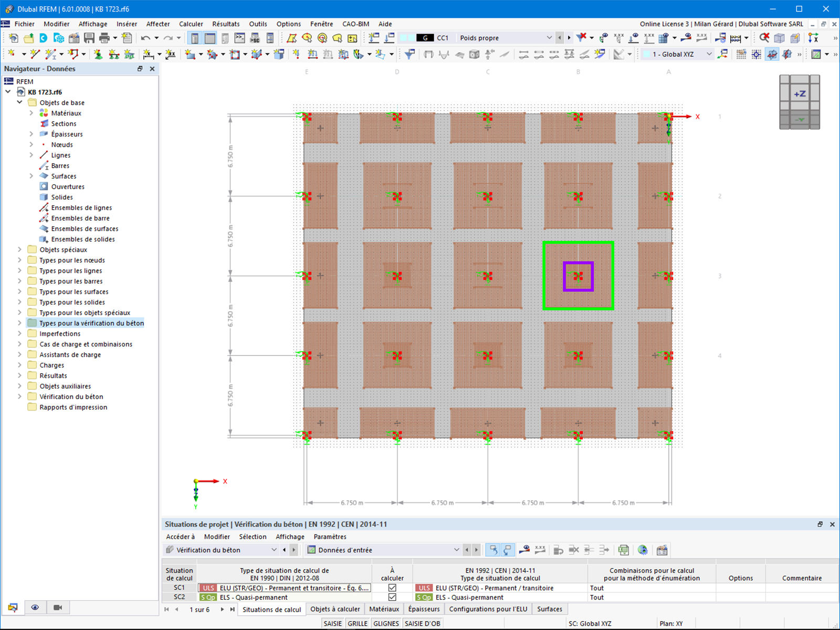Collapse the Objets de base folder

(x=19, y=102)
